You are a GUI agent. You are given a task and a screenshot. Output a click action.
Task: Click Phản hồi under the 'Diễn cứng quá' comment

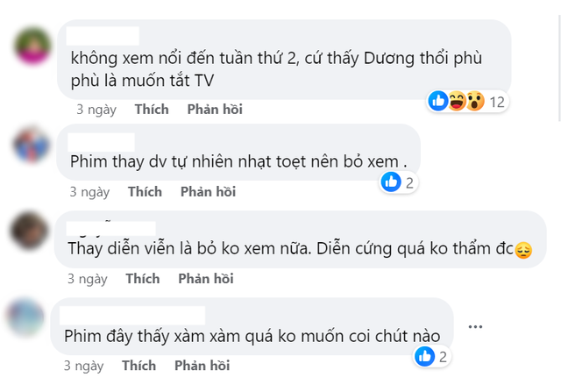point(206,279)
